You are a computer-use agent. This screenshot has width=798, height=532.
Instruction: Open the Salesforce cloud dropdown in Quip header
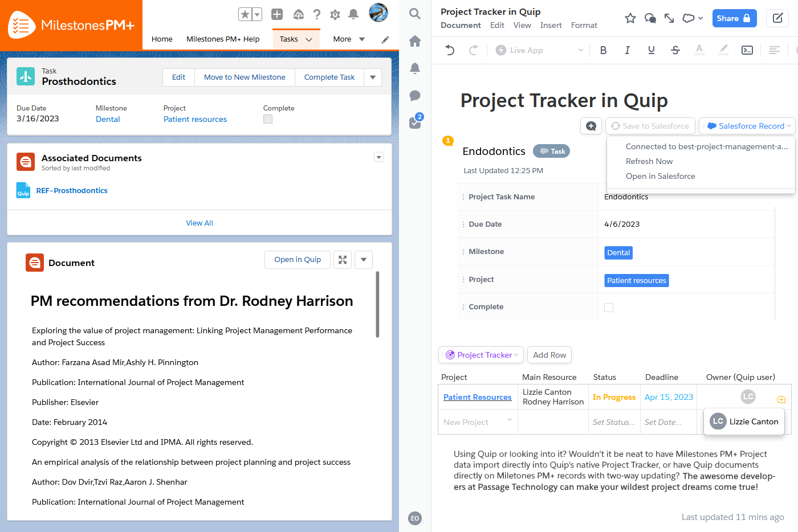693,18
